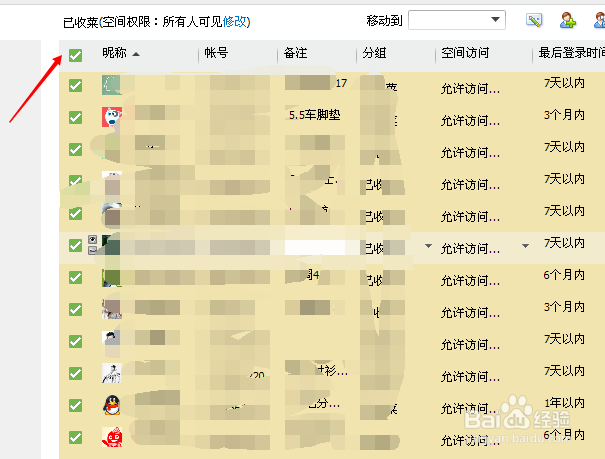Sort by the 分组 column header
Viewport: 605px width, 459px height.
click(374, 52)
